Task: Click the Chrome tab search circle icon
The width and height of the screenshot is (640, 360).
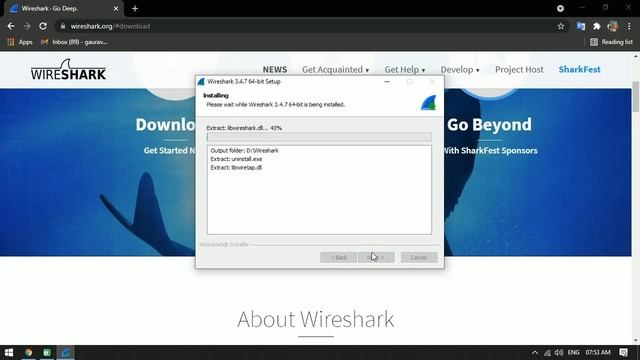Action: coord(560,8)
